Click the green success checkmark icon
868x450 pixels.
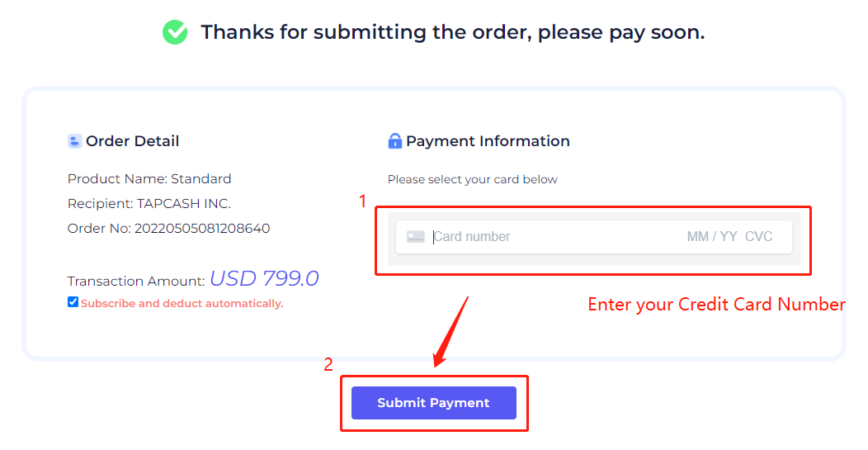point(175,32)
